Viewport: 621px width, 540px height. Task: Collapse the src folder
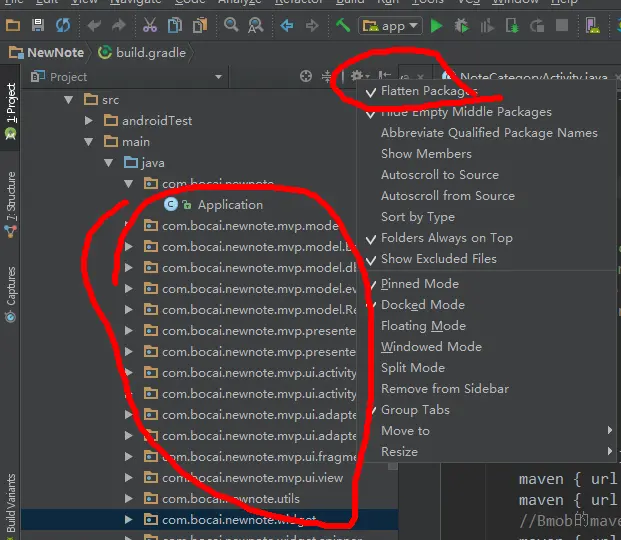point(69,100)
